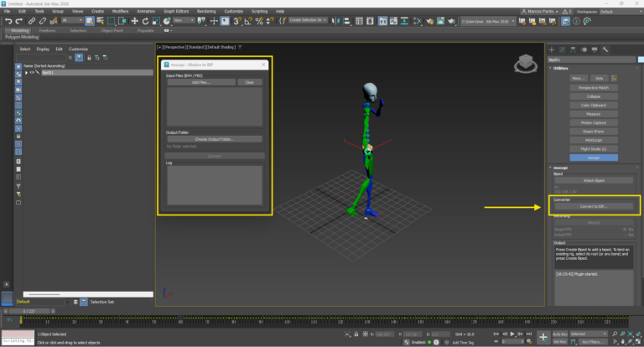Select the Select and Link tool
This screenshot has height=347, width=644.
click(32, 21)
